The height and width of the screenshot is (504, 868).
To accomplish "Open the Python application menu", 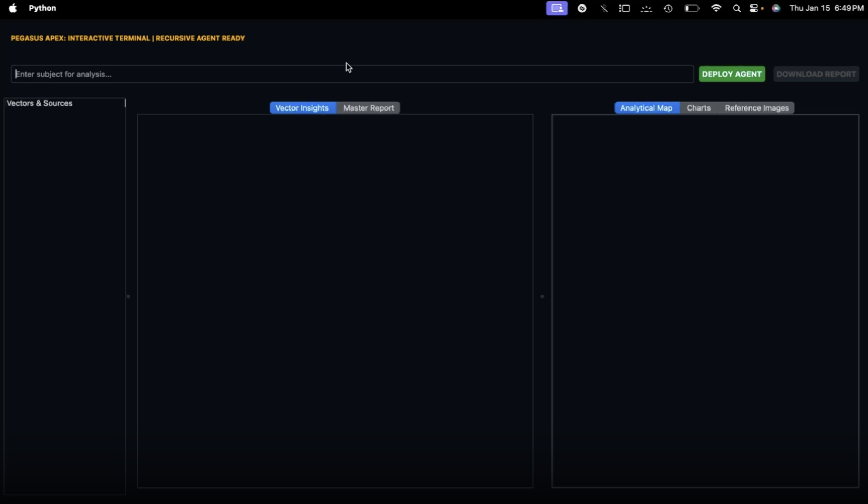I will pyautogui.click(x=42, y=8).
